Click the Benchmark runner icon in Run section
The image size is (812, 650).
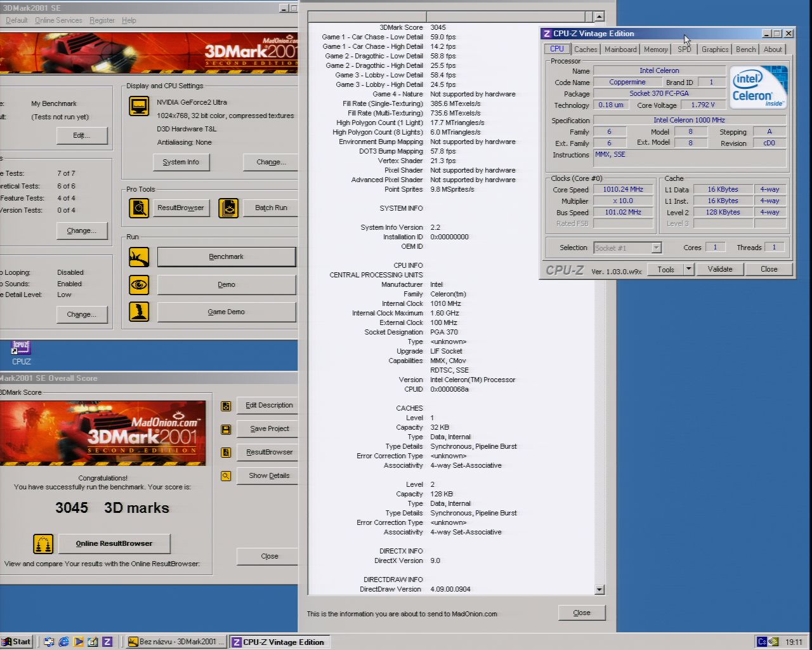click(139, 256)
